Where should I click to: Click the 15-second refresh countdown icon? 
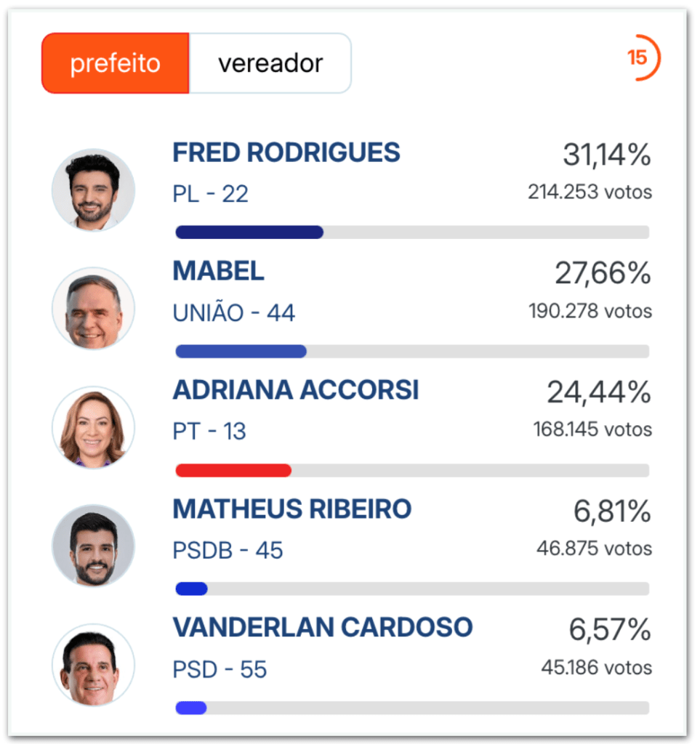coord(642,58)
